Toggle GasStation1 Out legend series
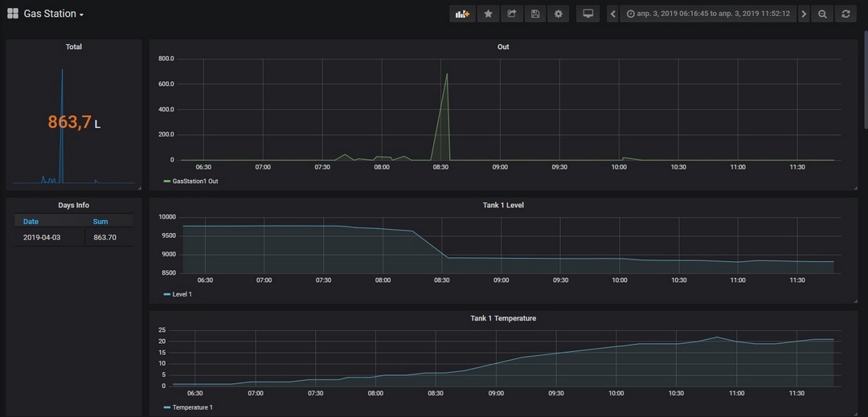Image resolution: width=868 pixels, height=417 pixels. (x=194, y=181)
